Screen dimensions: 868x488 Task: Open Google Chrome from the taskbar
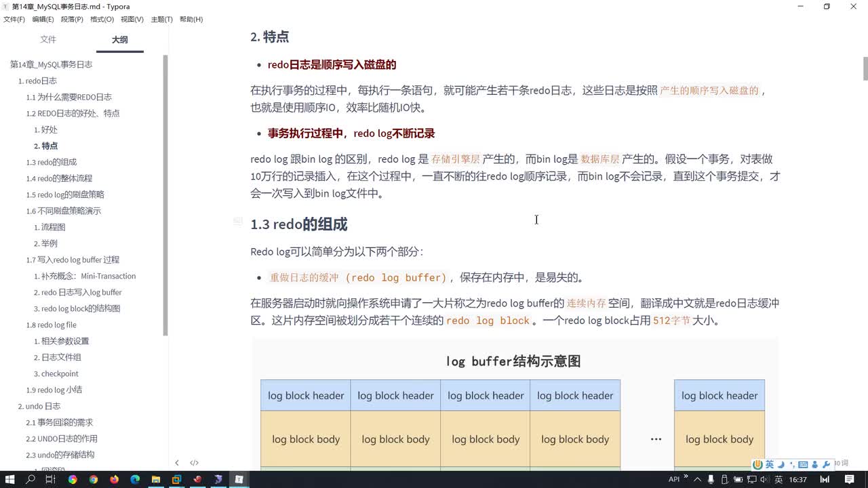coord(94,479)
